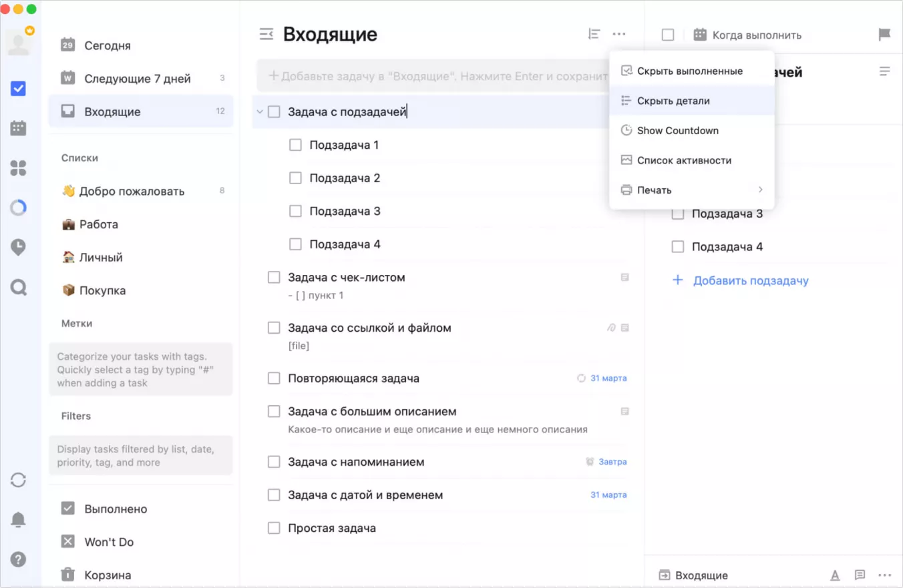
Task: Click the alarm icon on Задача с напоминанием
Action: click(x=590, y=462)
